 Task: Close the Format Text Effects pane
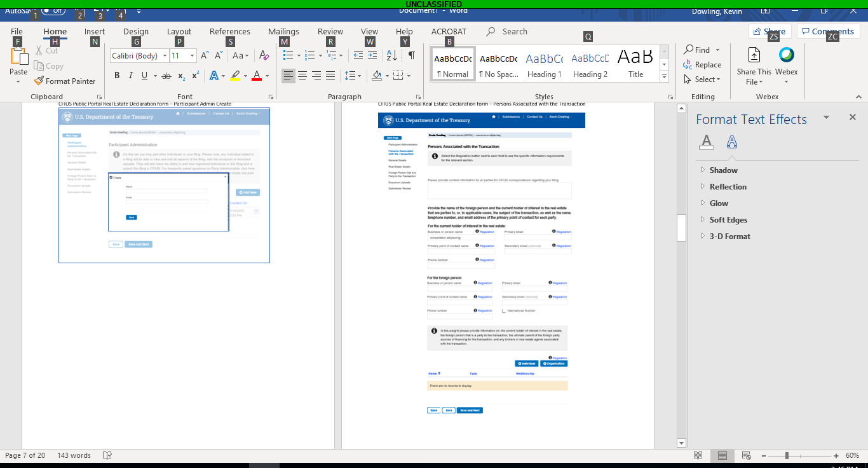[x=853, y=117]
